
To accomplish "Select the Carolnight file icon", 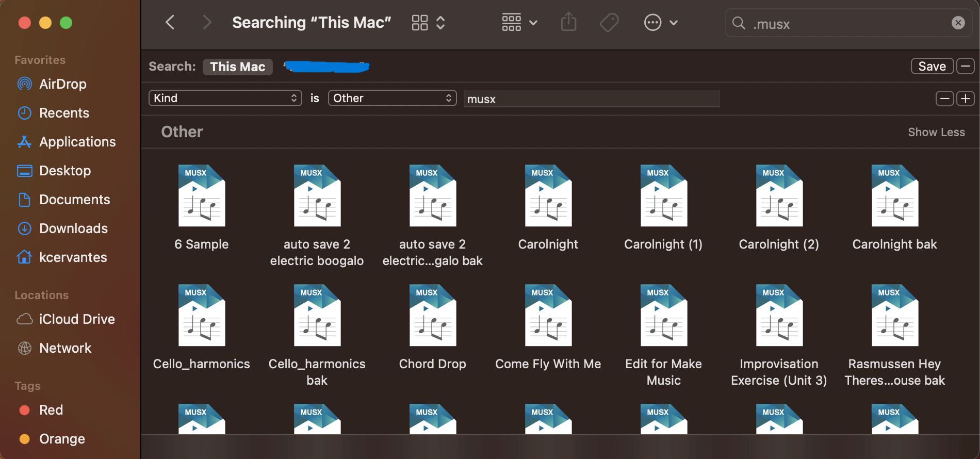I will point(548,195).
